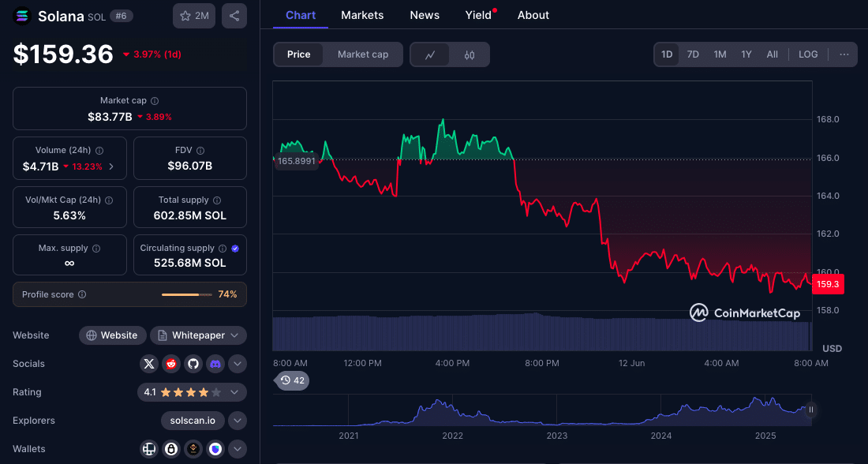Open the Reddit social link
Image resolution: width=868 pixels, height=464 pixels.
171,364
